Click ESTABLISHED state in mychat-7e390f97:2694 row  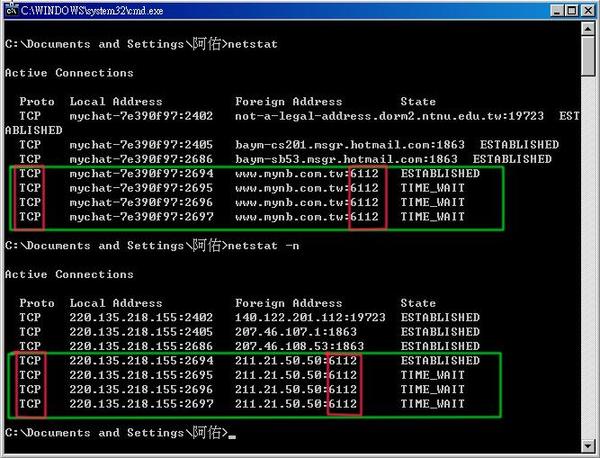440,174
